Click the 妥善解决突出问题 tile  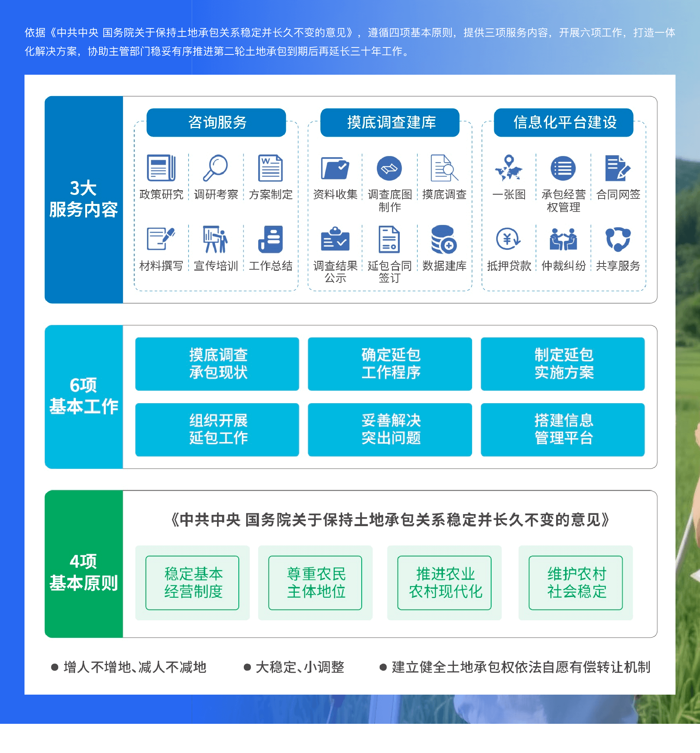point(390,430)
